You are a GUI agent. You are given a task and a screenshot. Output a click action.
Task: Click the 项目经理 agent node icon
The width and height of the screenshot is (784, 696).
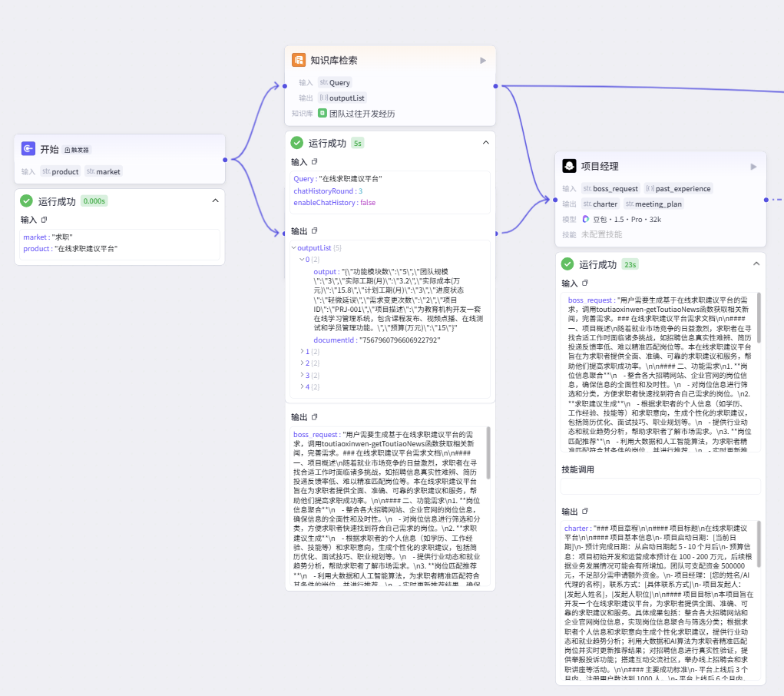tap(569, 166)
